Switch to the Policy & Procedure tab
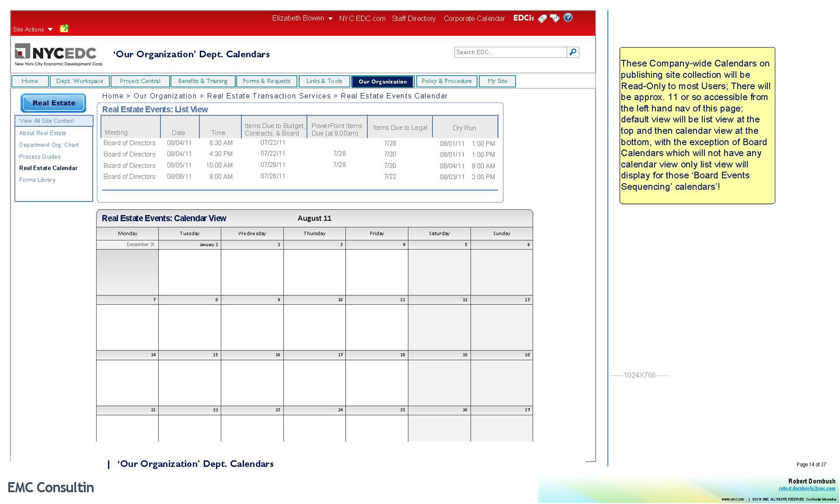This screenshot has width=840, height=504. tap(446, 81)
